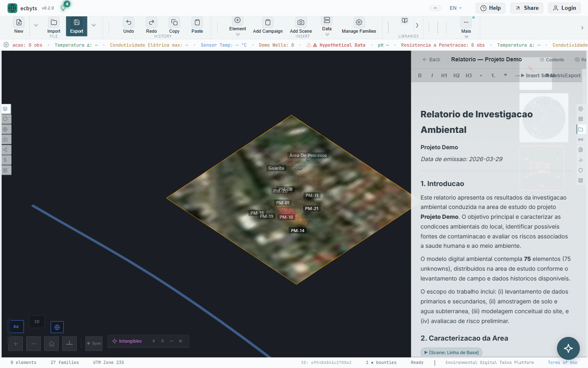Viewport: 588px width, 368px height.
Task: Open the folder tab in right sidebar
Action: coord(581,129)
